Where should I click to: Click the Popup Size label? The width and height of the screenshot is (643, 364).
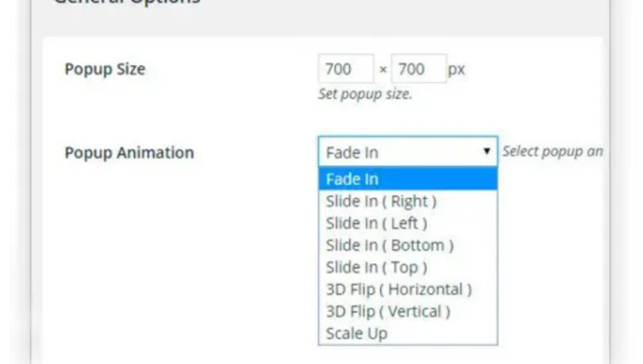105,69
